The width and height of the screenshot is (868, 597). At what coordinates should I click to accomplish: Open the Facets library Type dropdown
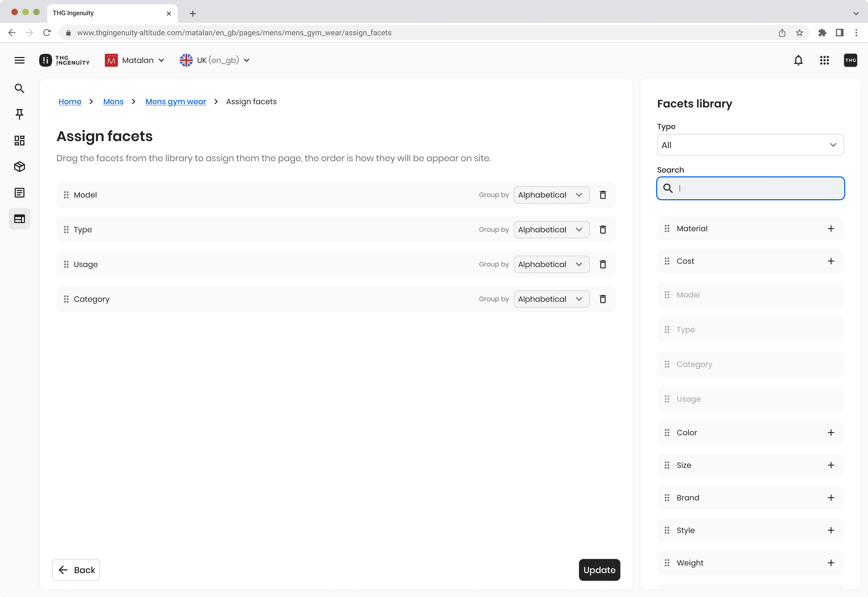[x=750, y=145]
